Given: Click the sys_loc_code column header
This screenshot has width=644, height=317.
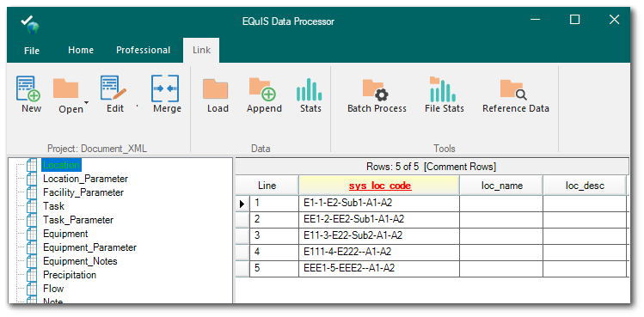Looking at the screenshot, I should [x=379, y=186].
